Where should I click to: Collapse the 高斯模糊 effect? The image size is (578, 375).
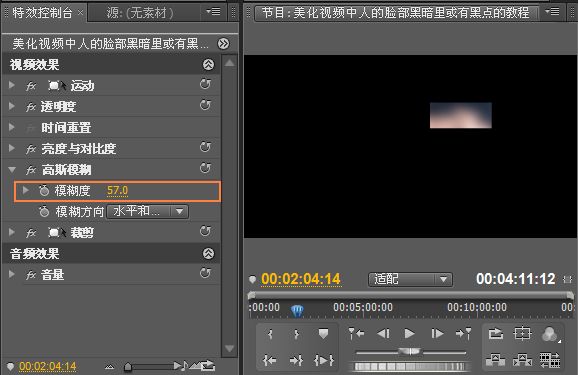click(12, 170)
